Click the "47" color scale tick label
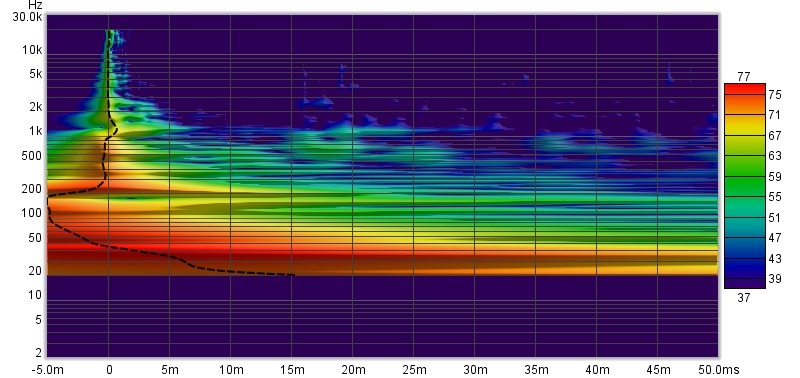 [x=776, y=238]
